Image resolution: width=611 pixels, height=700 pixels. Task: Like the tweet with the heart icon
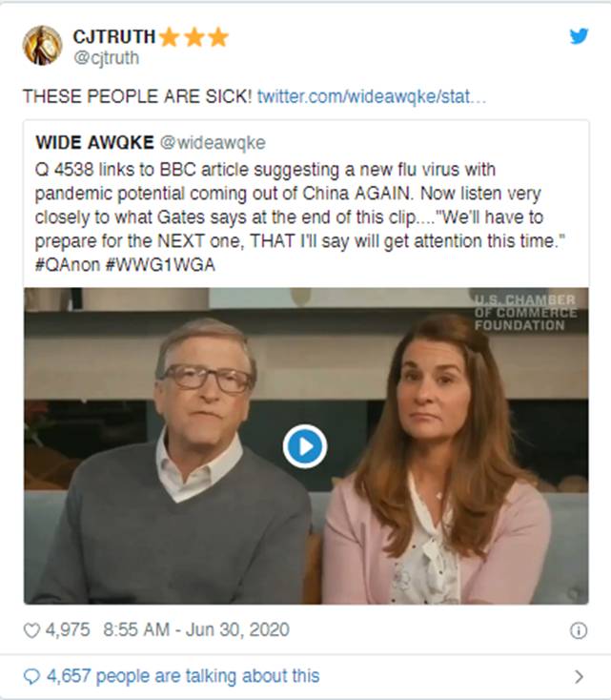[x=32, y=630]
